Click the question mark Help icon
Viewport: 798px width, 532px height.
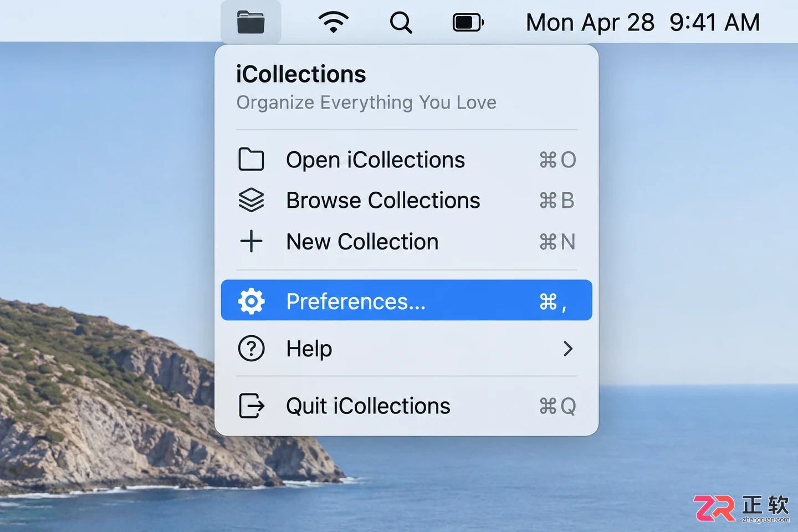click(251, 349)
